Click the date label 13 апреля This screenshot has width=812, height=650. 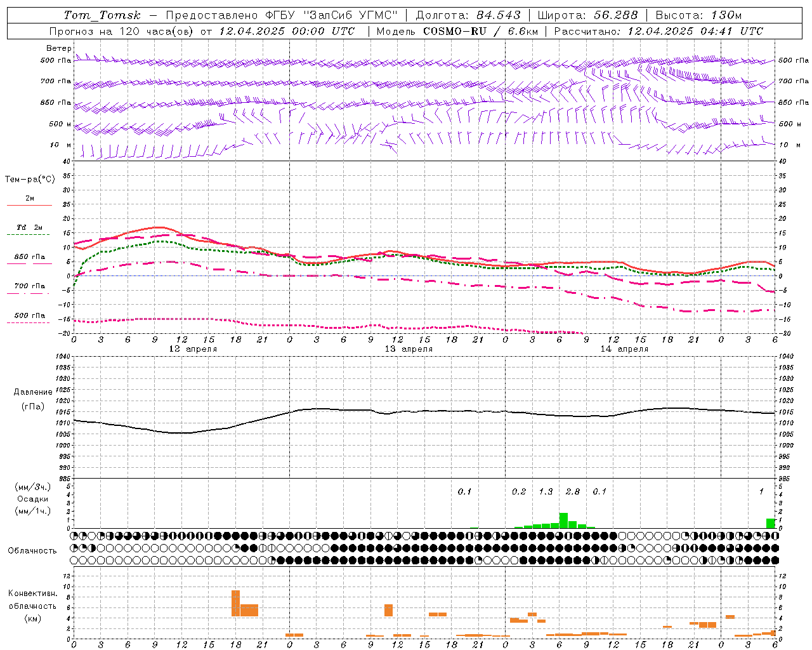pyautogui.click(x=409, y=349)
